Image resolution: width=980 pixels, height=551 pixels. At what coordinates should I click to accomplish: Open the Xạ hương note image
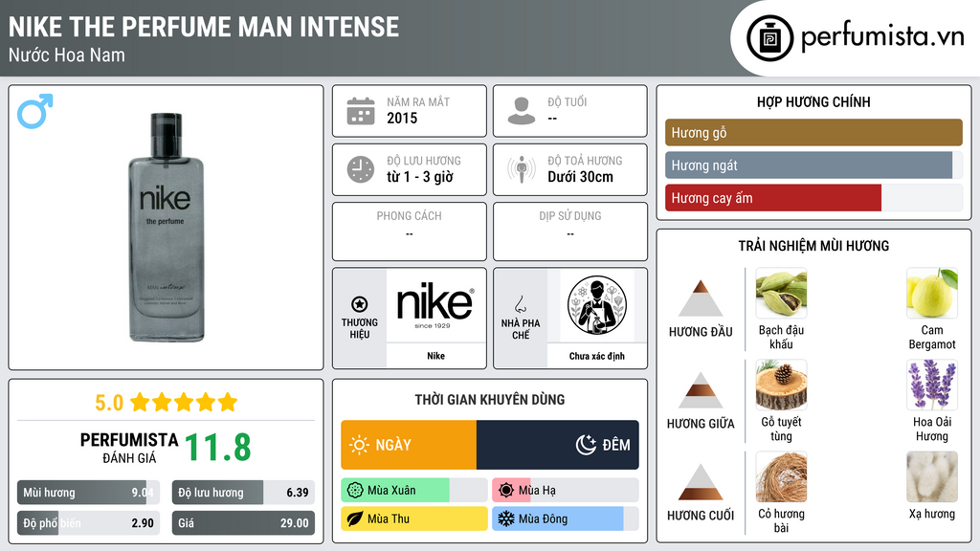click(932, 477)
